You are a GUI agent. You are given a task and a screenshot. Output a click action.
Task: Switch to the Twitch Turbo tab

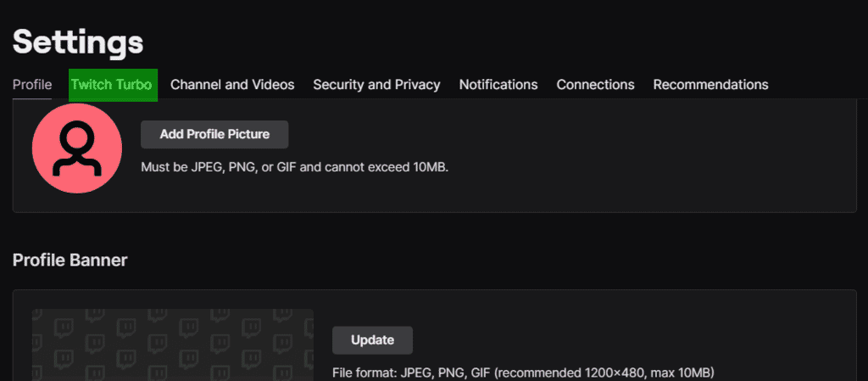click(x=113, y=85)
